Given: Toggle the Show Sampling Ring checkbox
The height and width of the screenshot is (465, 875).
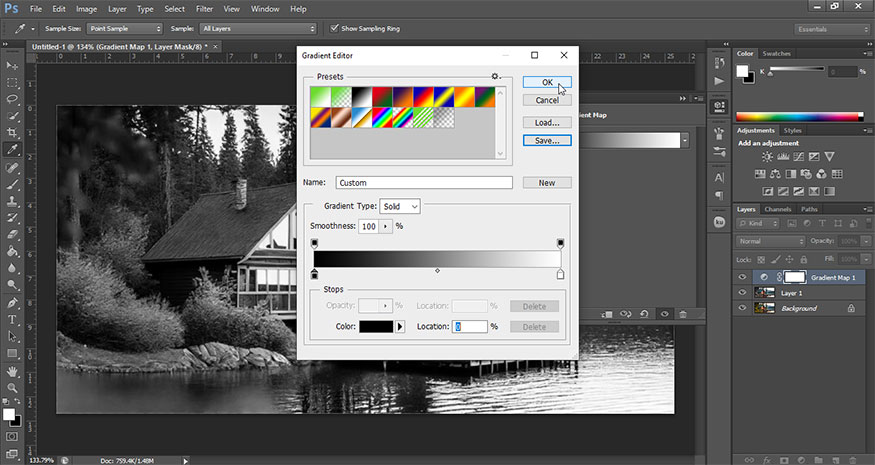Looking at the screenshot, I should coord(334,28).
